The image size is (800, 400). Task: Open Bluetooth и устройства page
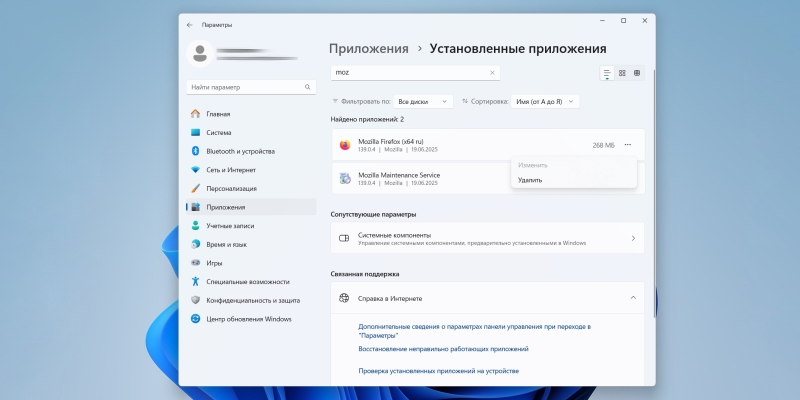(x=251, y=151)
